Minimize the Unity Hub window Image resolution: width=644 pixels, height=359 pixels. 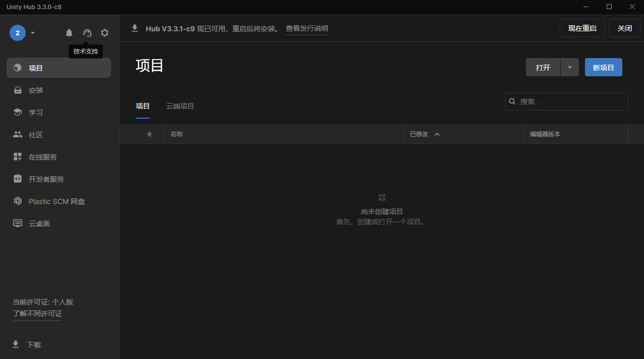[x=586, y=7]
